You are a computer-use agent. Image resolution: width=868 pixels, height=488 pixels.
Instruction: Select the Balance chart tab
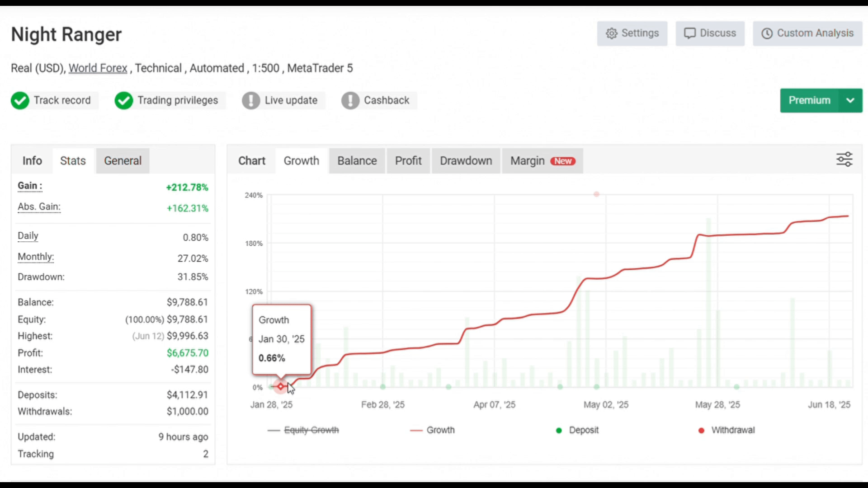tap(357, 161)
